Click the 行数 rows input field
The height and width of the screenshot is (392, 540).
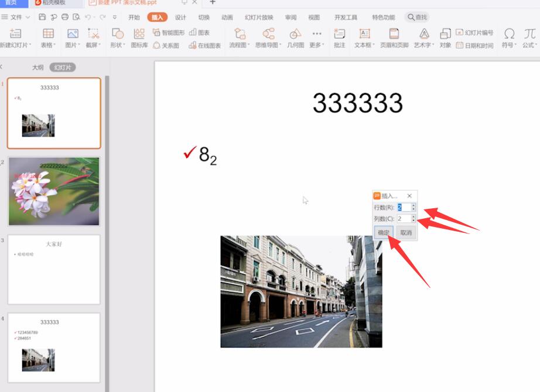404,207
